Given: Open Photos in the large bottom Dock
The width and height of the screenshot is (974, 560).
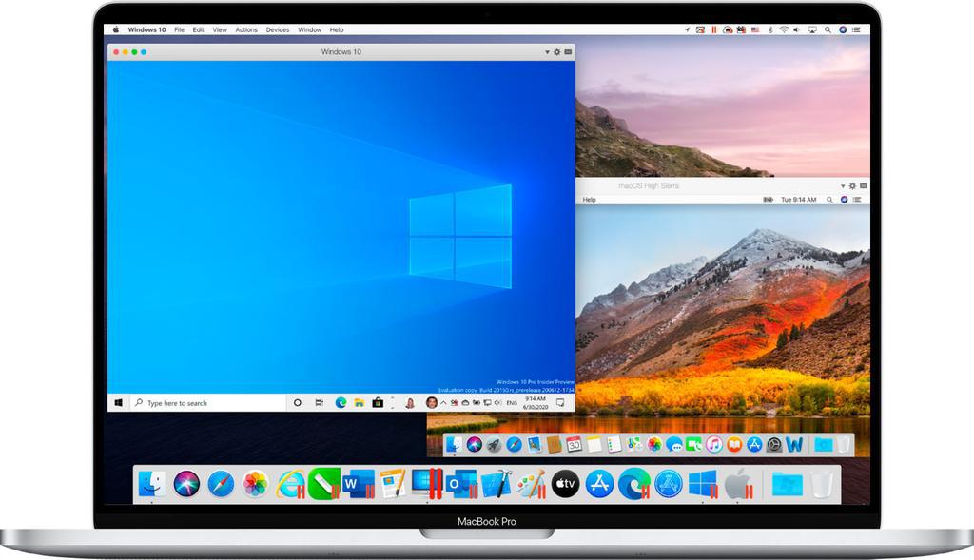Looking at the screenshot, I should tap(255, 484).
